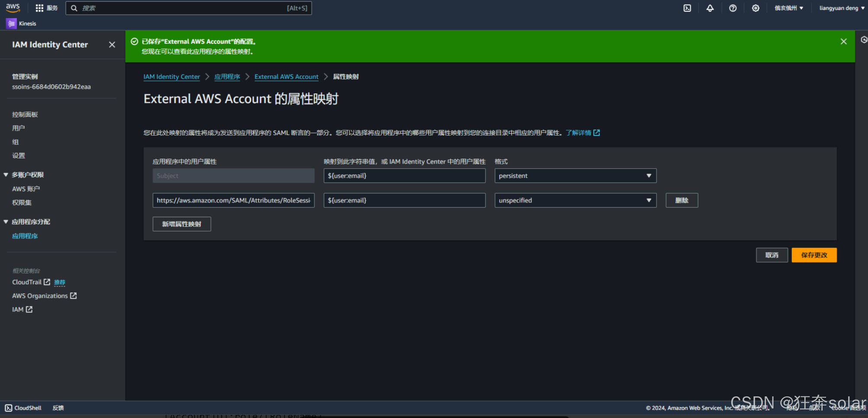Screen dimensions: 868x418
Task: Click the RoleSessionName row mapping value field
Action: [404, 200]
